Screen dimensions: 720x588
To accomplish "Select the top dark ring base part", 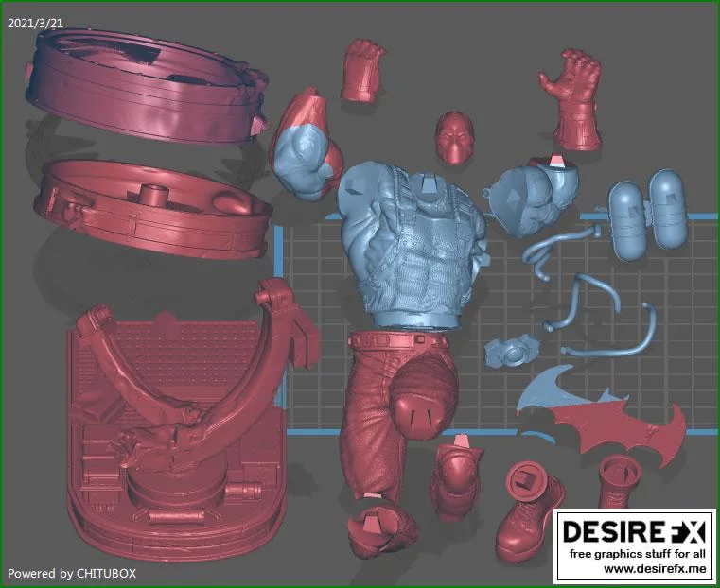I will tap(146, 86).
